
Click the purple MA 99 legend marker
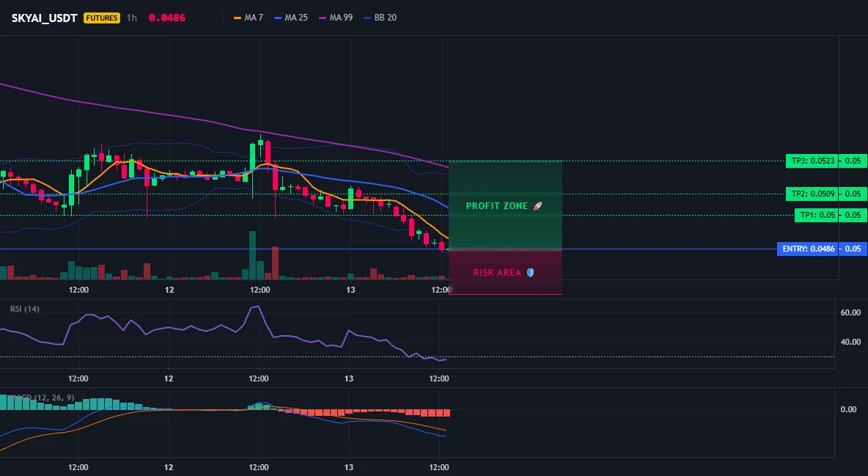pyautogui.click(x=323, y=18)
